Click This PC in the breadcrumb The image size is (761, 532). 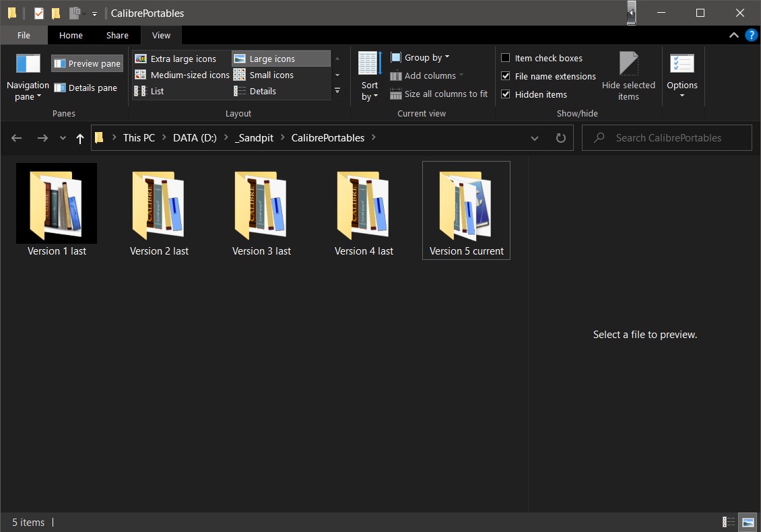139,138
